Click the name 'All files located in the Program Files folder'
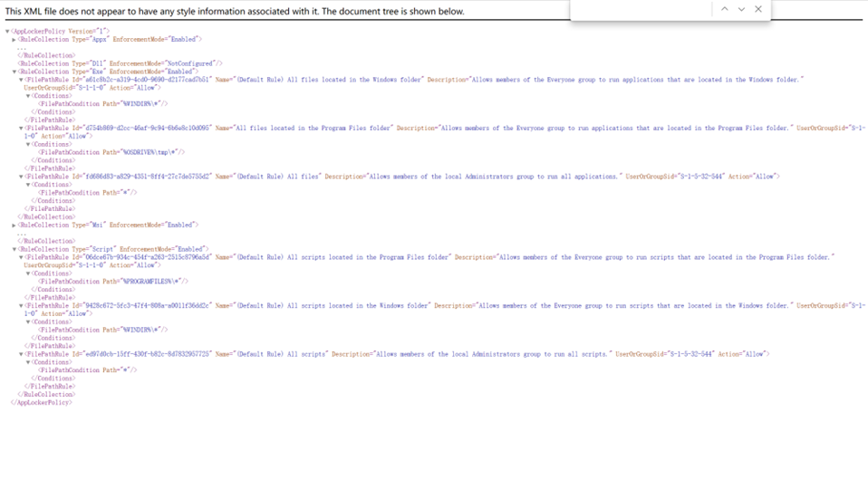Image resolution: width=868 pixels, height=499 pixels. point(313,129)
